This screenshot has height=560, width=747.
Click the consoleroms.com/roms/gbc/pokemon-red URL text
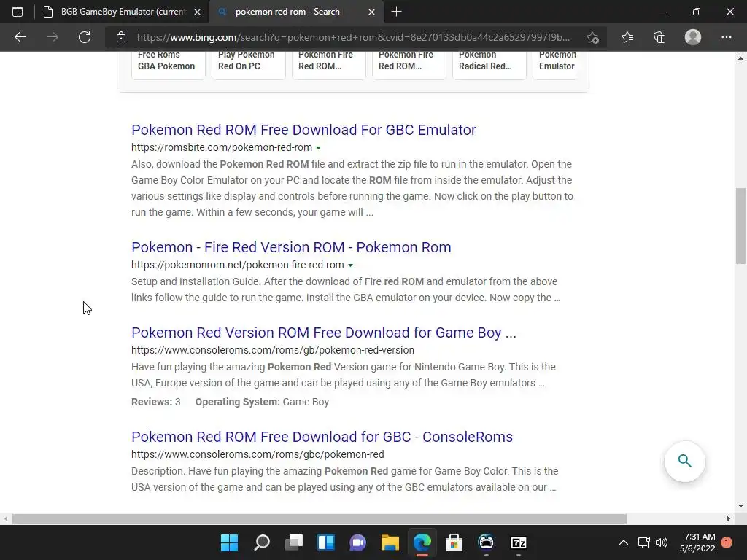tap(258, 454)
